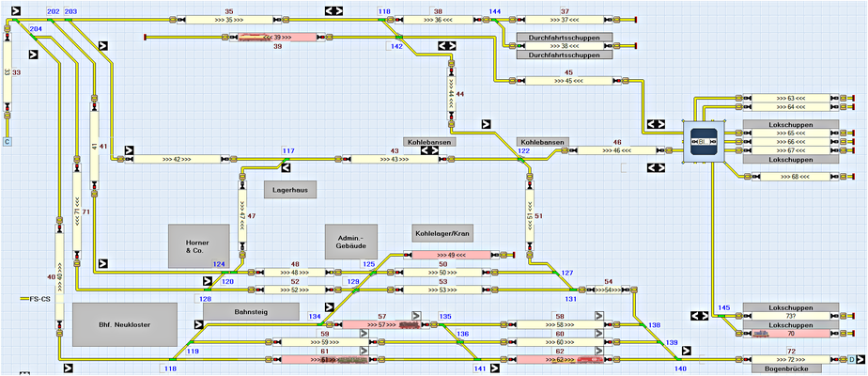Screen dimensions: 868x376
Task: Select block 37 at top right
Action: [564, 20]
